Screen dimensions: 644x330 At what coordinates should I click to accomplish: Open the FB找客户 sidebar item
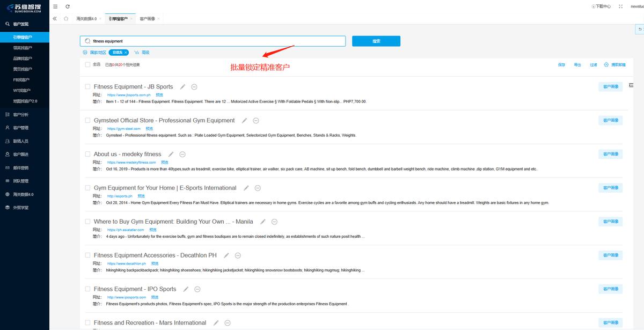pos(21,79)
